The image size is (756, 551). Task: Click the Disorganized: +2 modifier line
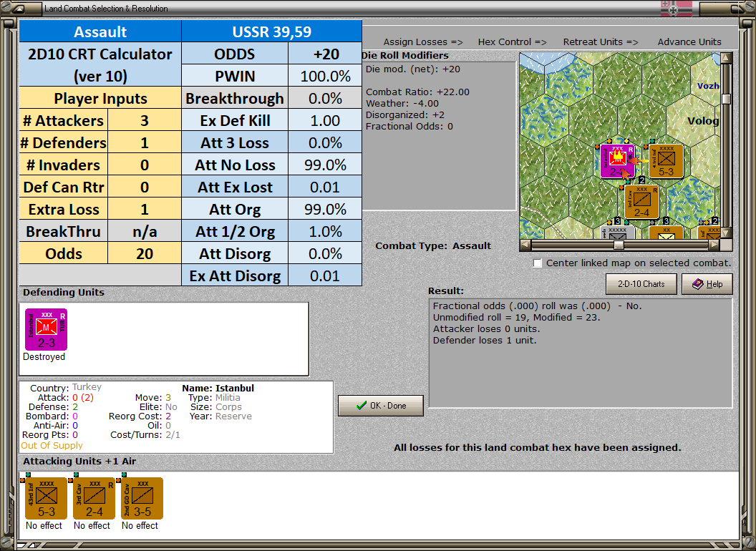click(405, 114)
